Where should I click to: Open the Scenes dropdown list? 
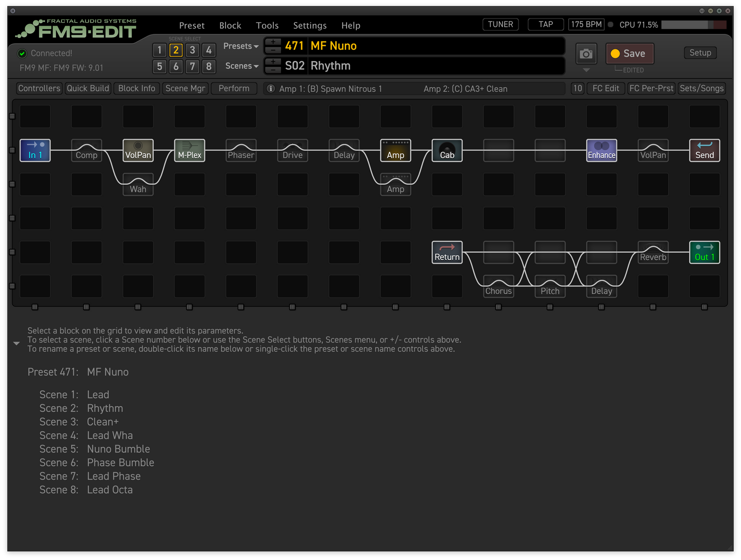pyautogui.click(x=242, y=66)
